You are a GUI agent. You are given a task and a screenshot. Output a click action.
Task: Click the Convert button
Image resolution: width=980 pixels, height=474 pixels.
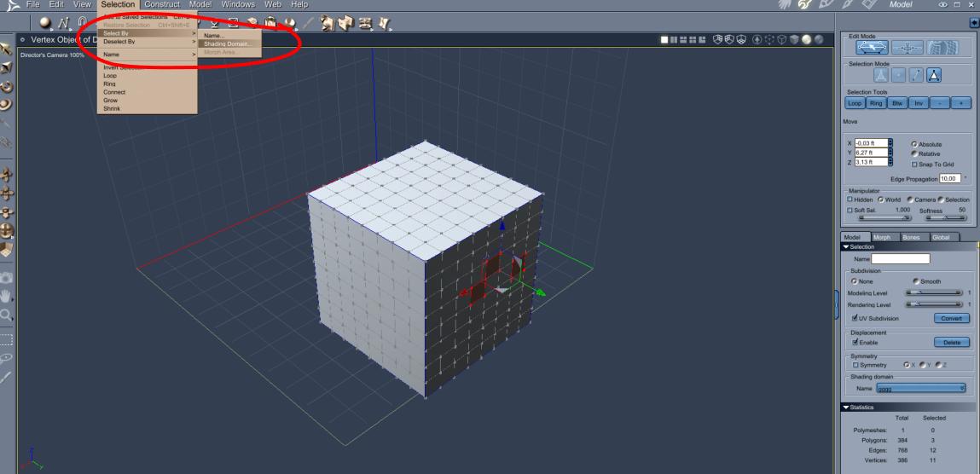tap(952, 319)
